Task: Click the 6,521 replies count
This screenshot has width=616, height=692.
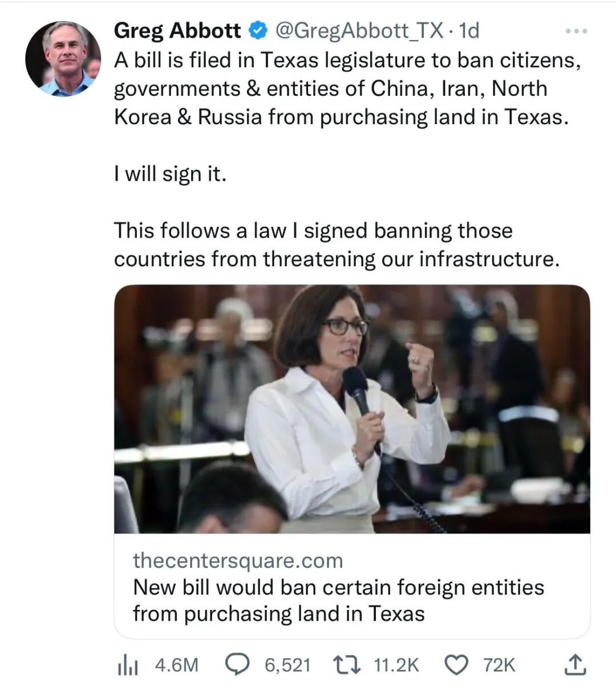Action: tap(287, 665)
